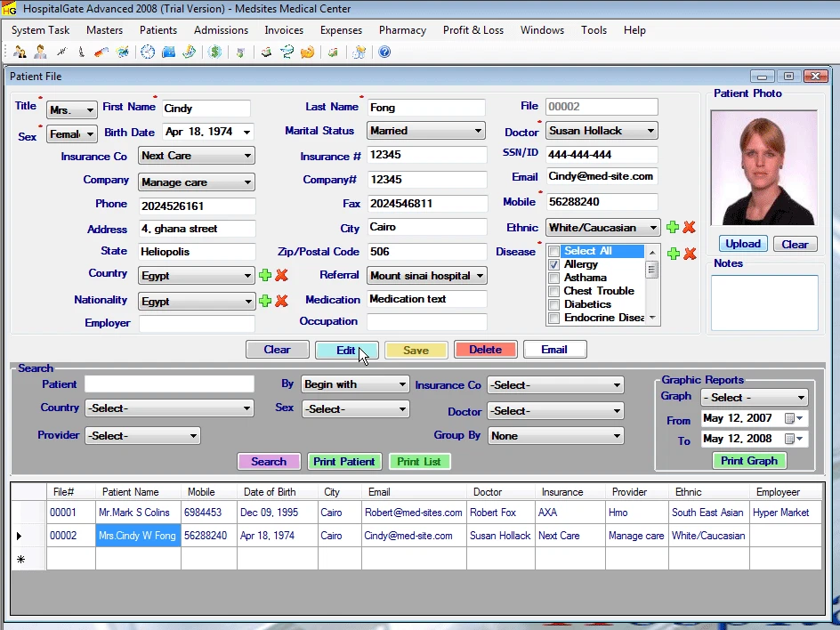This screenshot has height=630, width=840.
Task: Click the patients pair icon on toolbar
Action: [x=20, y=52]
